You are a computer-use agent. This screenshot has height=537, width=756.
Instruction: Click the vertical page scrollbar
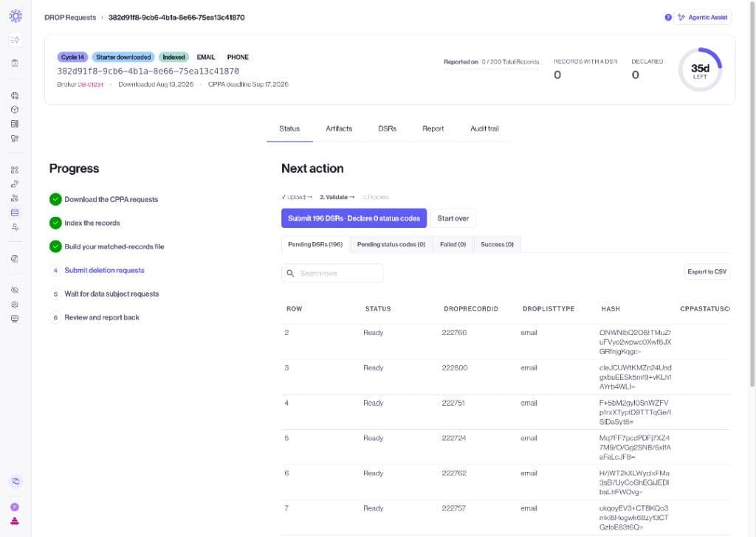752,193
